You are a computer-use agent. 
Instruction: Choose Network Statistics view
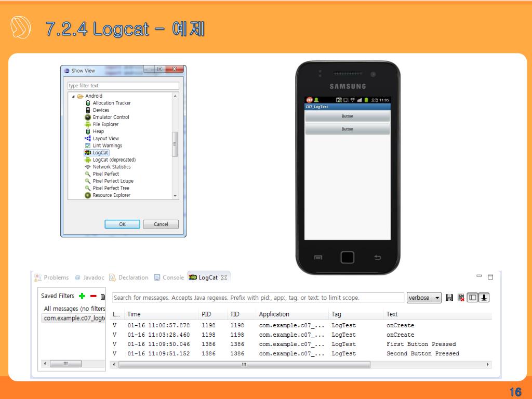click(x=108, y=167)
